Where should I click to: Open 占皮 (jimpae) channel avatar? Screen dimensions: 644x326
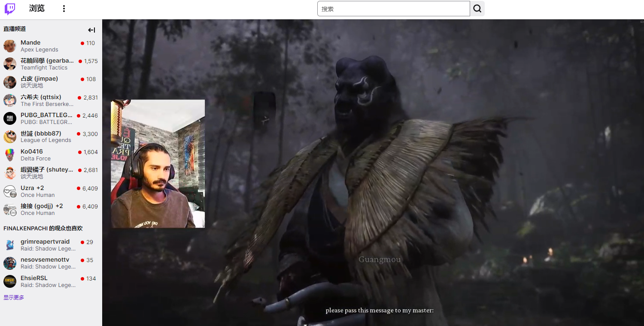(x=10, y=82)
